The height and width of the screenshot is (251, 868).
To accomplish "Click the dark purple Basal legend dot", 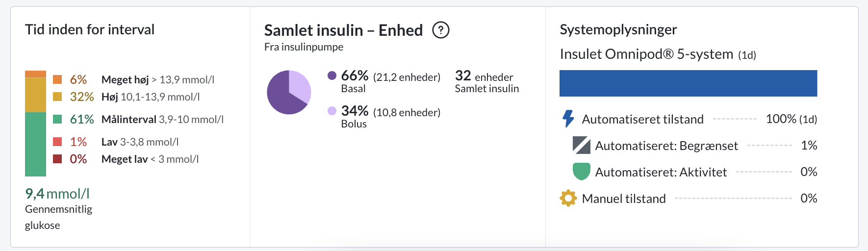I will point(332,75).
